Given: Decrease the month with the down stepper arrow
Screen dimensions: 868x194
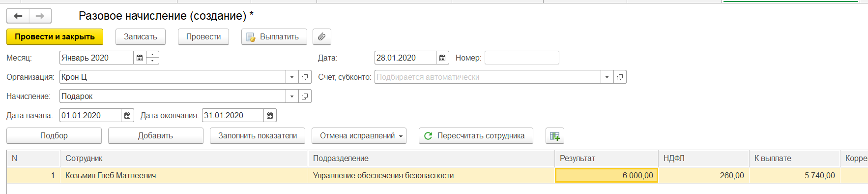Looking at the screenshot, I should pos(152,61).
